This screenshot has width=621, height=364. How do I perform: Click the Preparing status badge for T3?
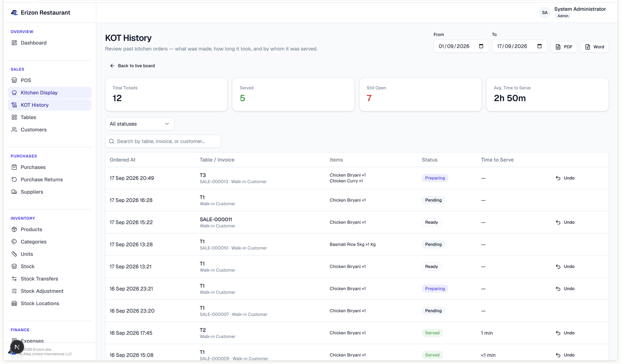tap(435, 178)
